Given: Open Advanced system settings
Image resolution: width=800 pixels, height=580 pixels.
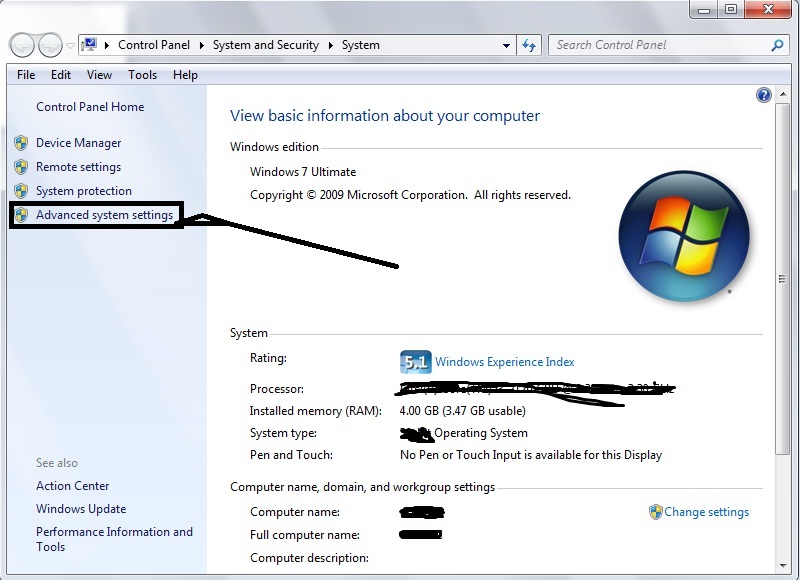Looking at the screenshot, I should point(105,215).
